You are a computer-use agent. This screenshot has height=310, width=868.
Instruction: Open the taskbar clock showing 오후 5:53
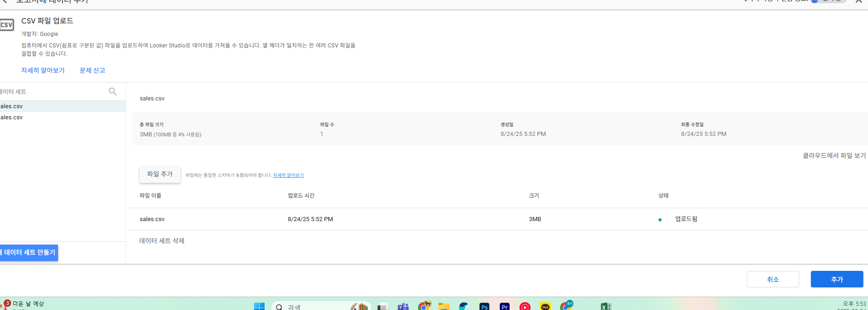pyautogui.click(x=854, y=304)
